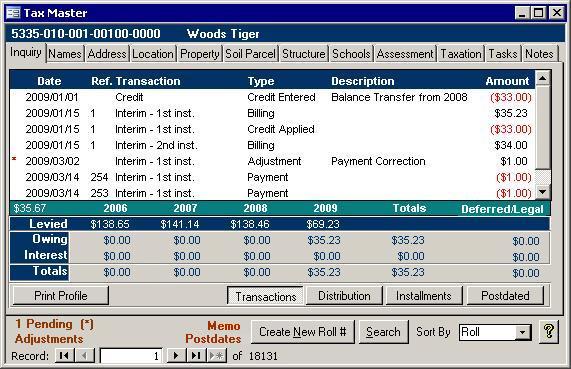Click the roll number 5335-010-001-00100-0000
The height and width of the screenshot is (369, 571).
(86, 34)
